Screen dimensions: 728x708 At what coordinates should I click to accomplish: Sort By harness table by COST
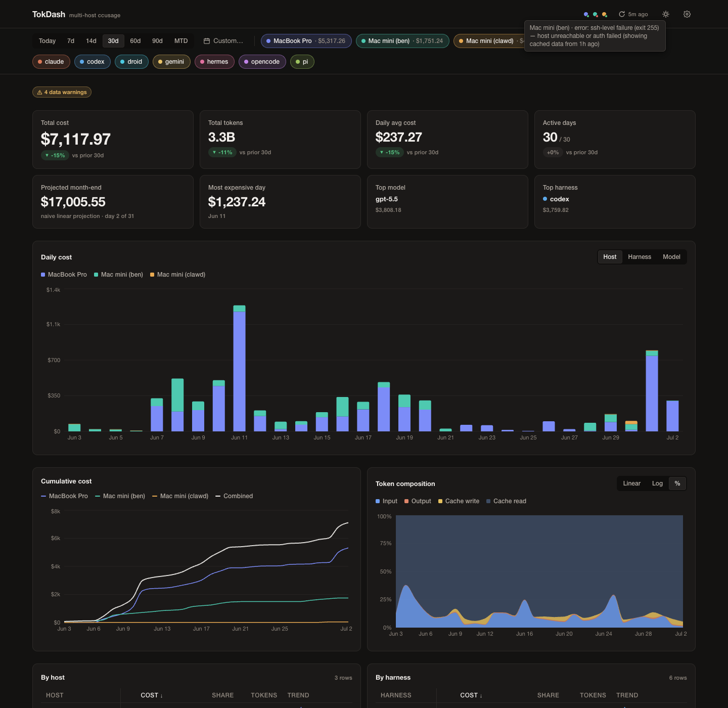coord(471,695)
